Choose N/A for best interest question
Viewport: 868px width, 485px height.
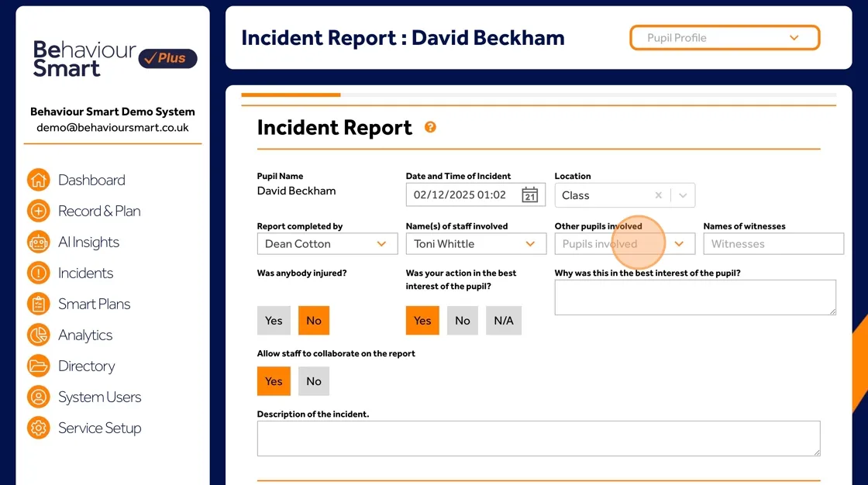pyautogui.click(x=503, y=320)
